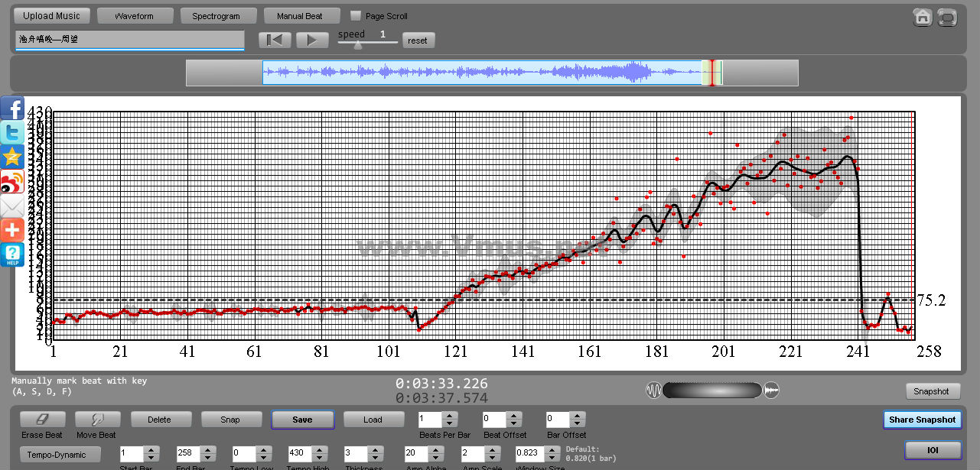The width and height of the screenshot is (980, 470).
Task: Switch to the Waveform view
Action: 134,15
